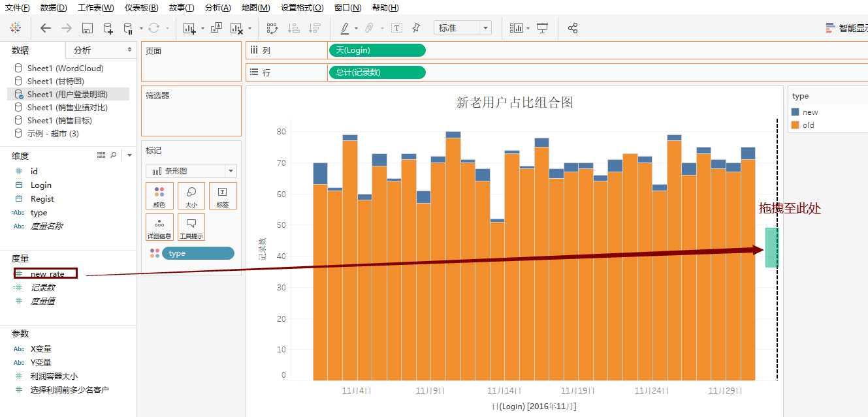This screenshot has width=868, height=417.
Task: Open the 分析(A) menu
Action: [x=217, y=8]
